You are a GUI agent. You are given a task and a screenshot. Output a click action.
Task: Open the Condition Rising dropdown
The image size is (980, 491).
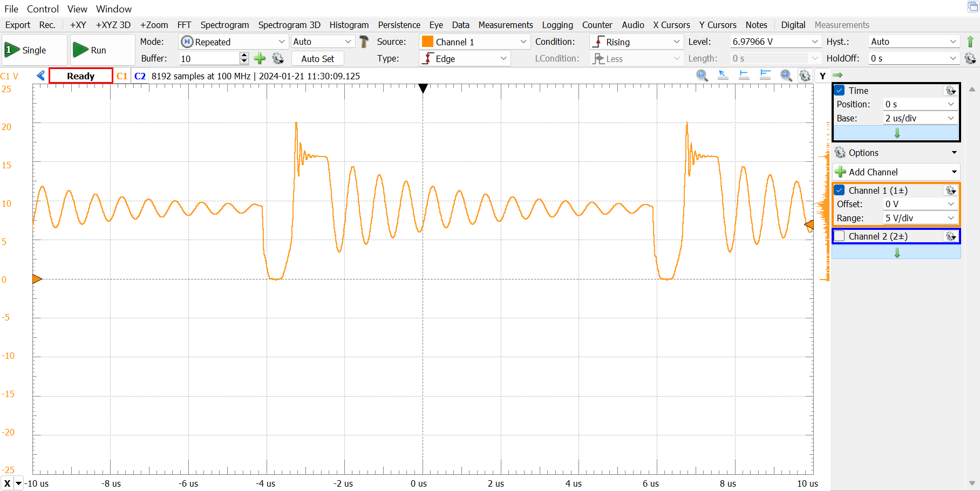pyautogui.click(x=636, y=42)
